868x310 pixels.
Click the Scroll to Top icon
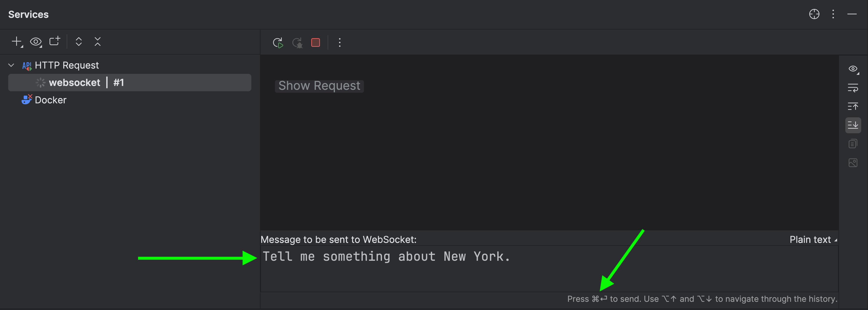point(853,106)
